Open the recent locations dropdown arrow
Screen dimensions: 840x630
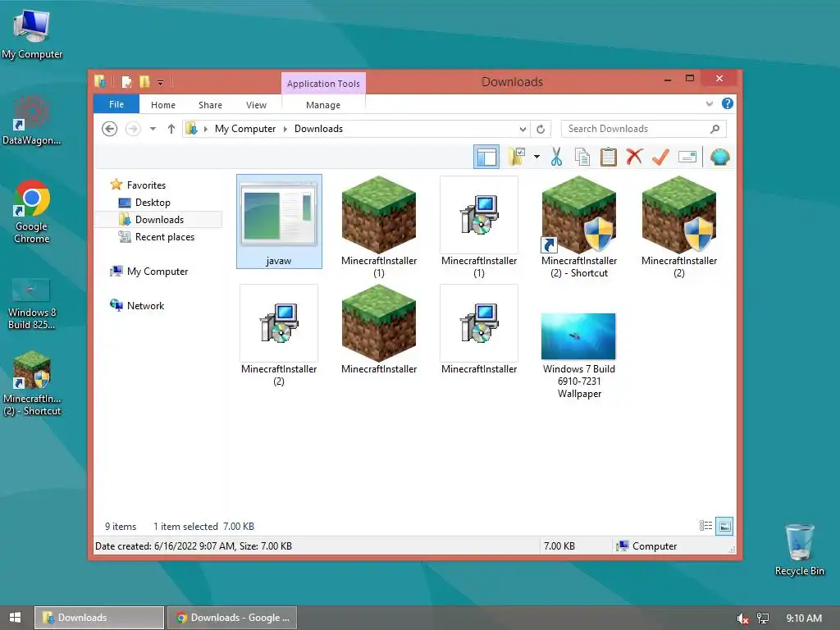pyautogui.click(x=153, y=129)
